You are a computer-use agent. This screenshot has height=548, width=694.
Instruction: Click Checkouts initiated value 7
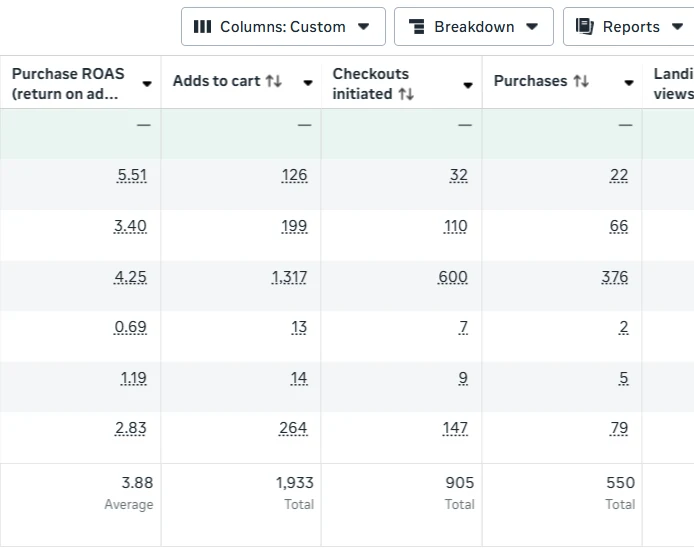click(463, 327)
